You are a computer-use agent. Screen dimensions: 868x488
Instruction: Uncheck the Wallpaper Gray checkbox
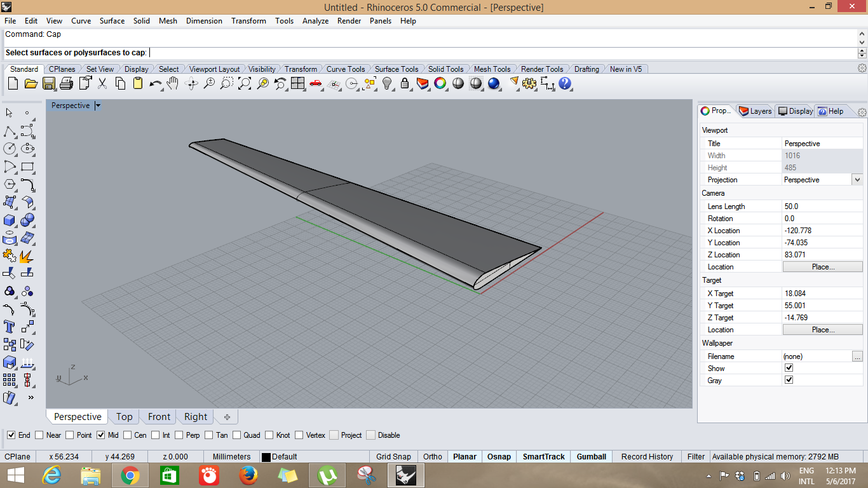point(789,380)
